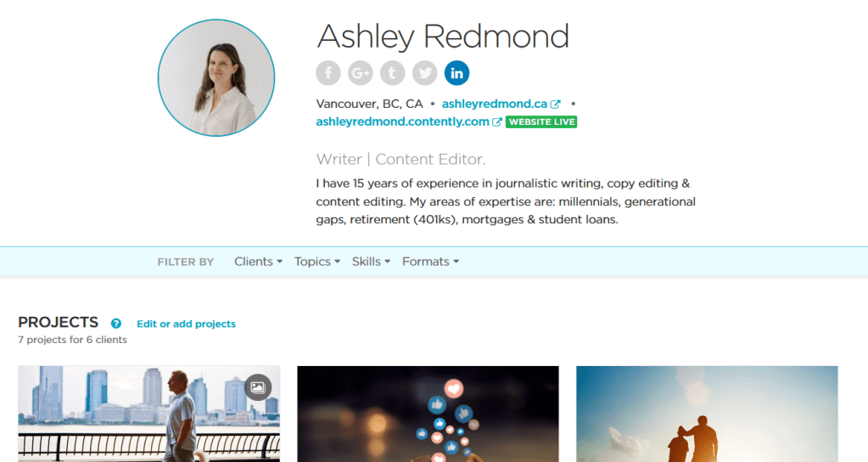Click the Google Plus social icon
The height and width of the screenshot is (462, 868).
click(361, 73)
